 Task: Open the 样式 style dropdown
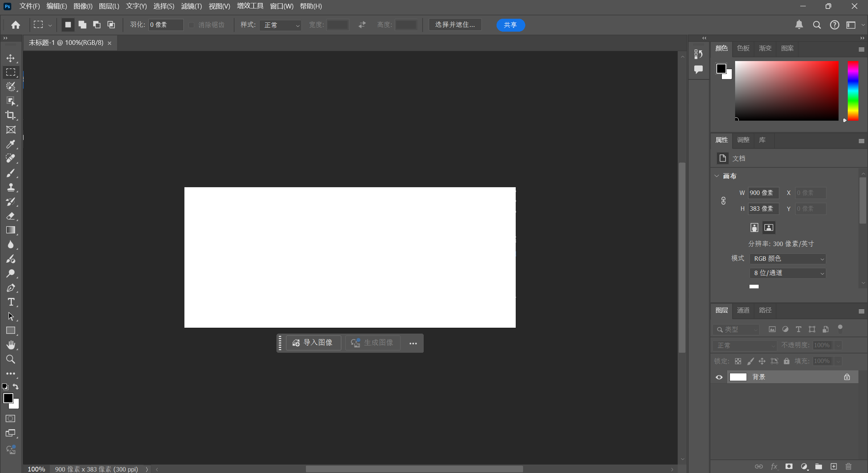pyautogui.click(x=280, y=25)
